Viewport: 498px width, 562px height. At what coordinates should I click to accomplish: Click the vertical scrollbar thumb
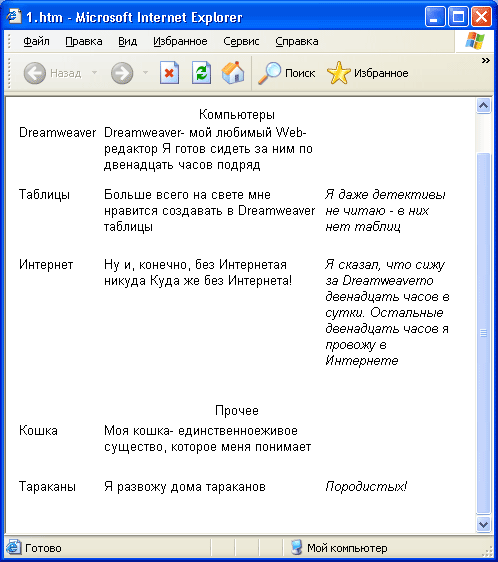tap(483, 333)
